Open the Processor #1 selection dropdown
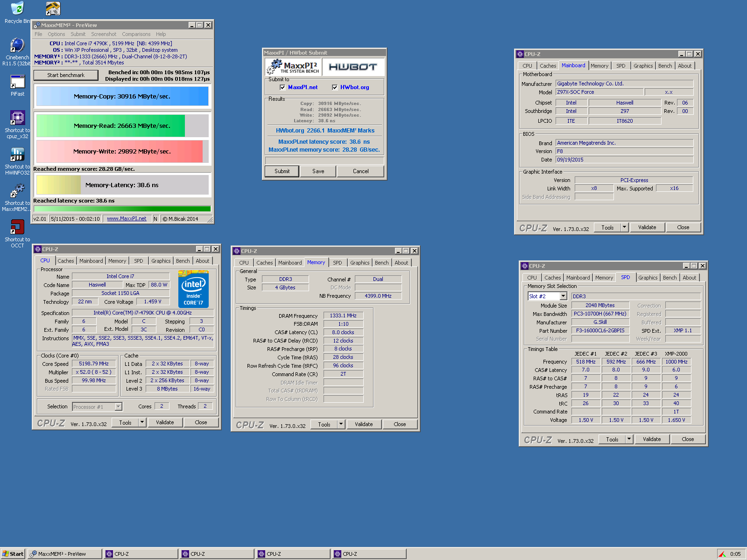The width and height of the screenshot is (747, 560). (x=119, y=407)
